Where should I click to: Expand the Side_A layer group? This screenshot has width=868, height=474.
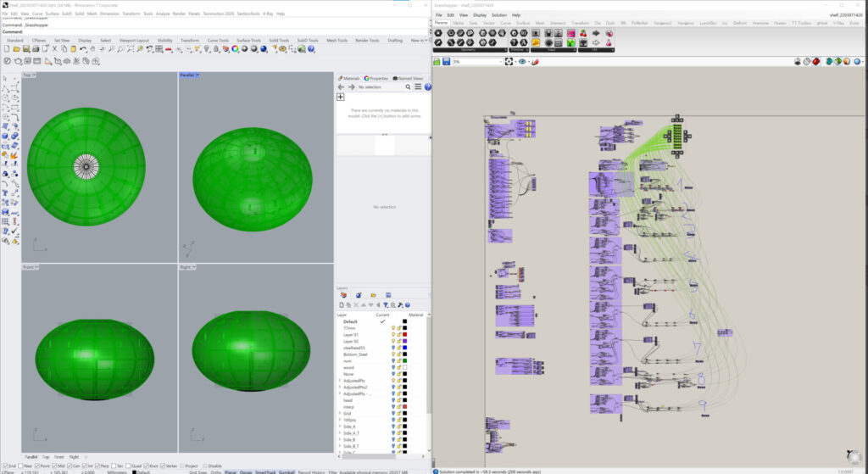[x=340, y=427]
